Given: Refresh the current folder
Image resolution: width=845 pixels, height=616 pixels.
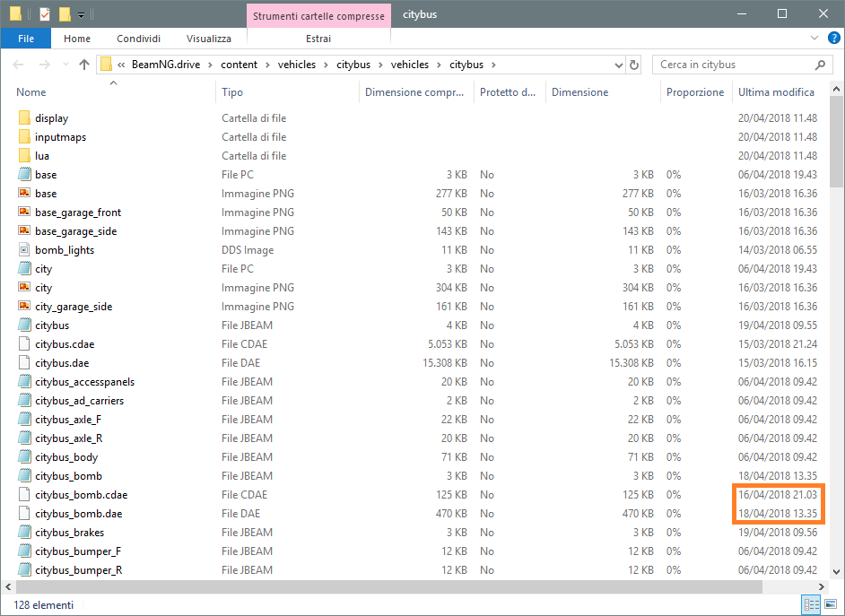Looking at the screenshot, I should (x=634, y=65).
